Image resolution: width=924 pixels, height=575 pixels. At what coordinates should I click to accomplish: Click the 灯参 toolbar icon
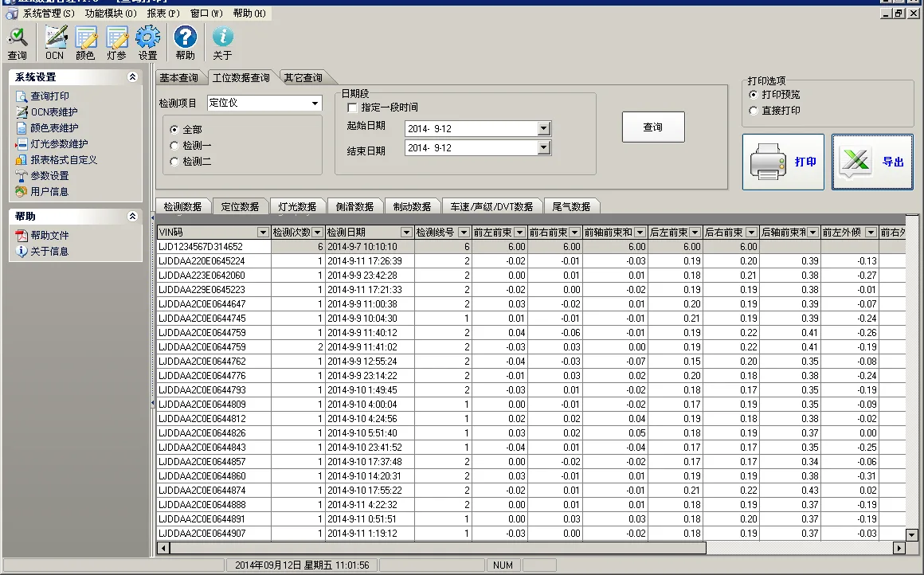click(x=116, y=43)
